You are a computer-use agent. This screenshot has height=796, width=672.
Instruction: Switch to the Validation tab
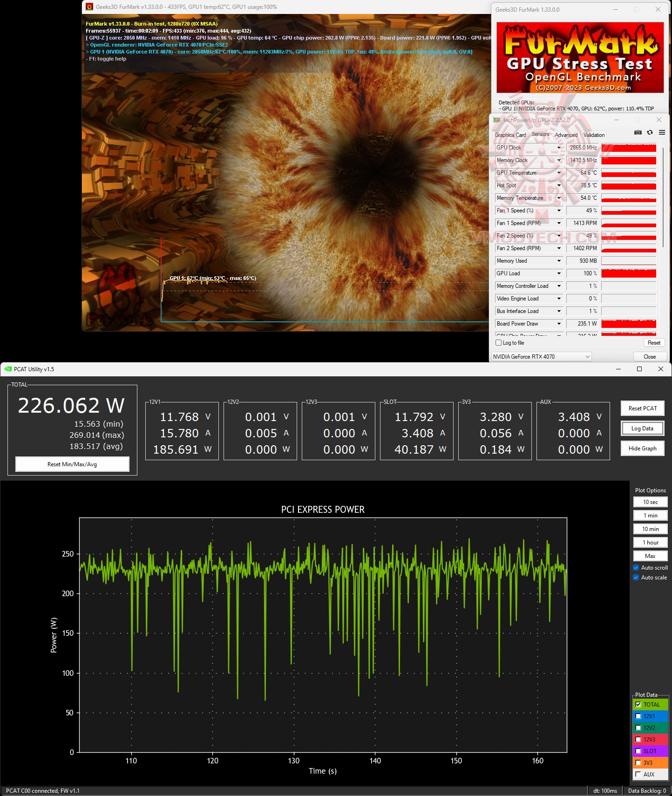click(x=594, y=135)
